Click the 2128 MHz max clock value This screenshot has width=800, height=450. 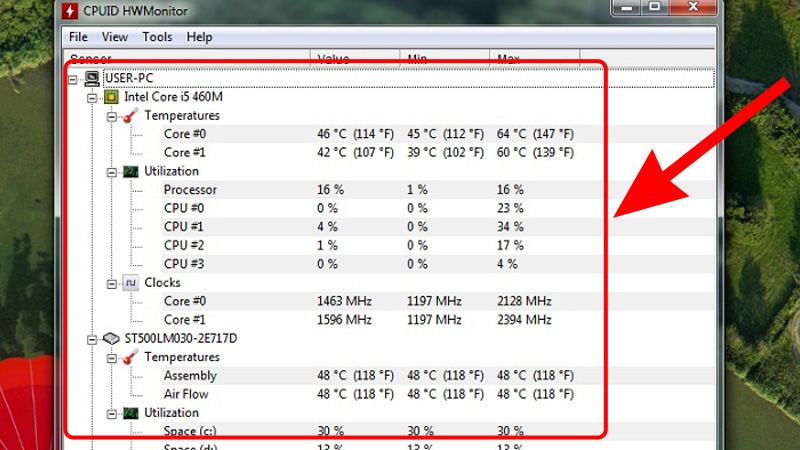click(524, 301)
